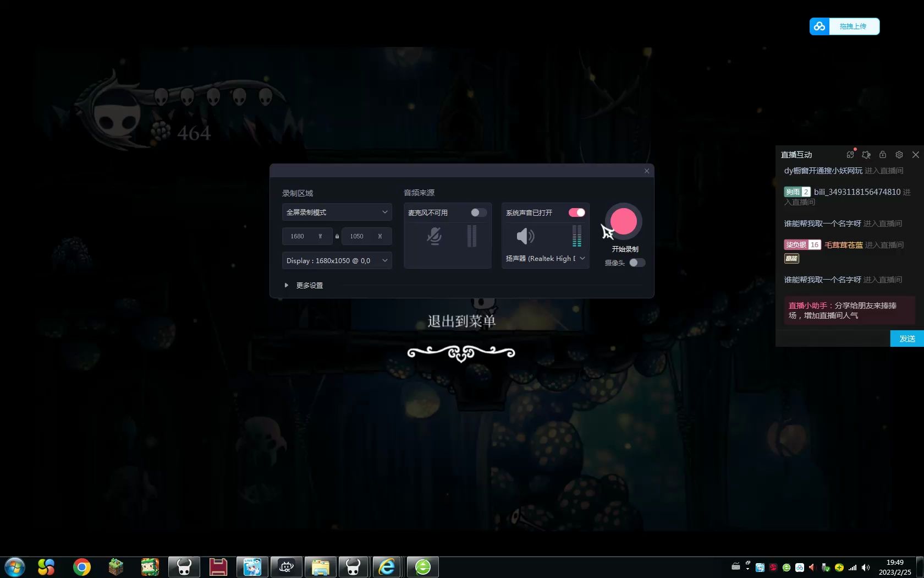Toggle the 系统声音已打开 switch off
The image size is (924, 578).
(576, 212)
